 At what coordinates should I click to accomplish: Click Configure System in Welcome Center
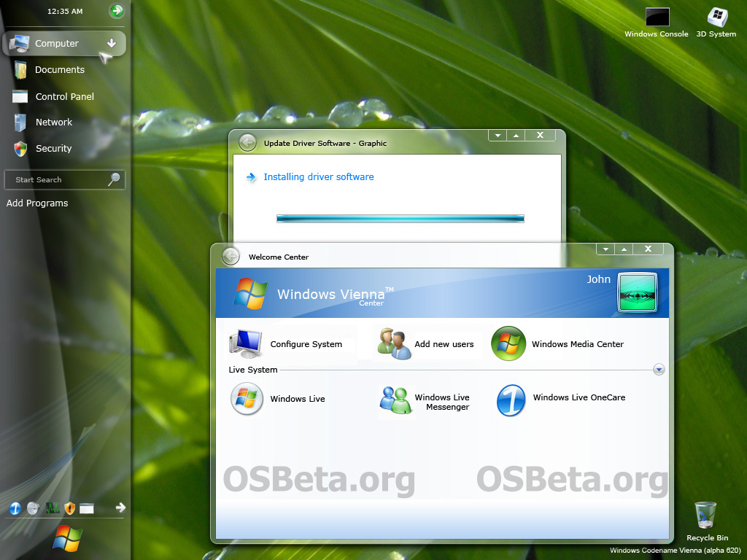306,344
